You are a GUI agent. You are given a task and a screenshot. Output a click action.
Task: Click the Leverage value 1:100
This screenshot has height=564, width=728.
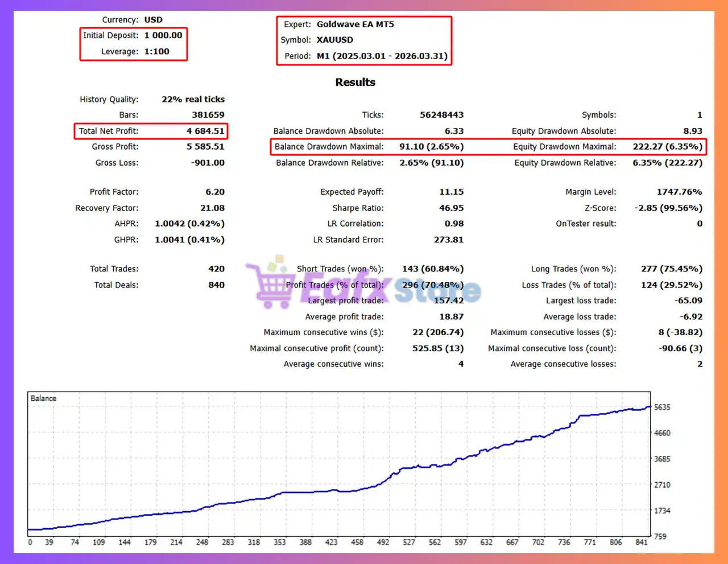pos(156,51)
